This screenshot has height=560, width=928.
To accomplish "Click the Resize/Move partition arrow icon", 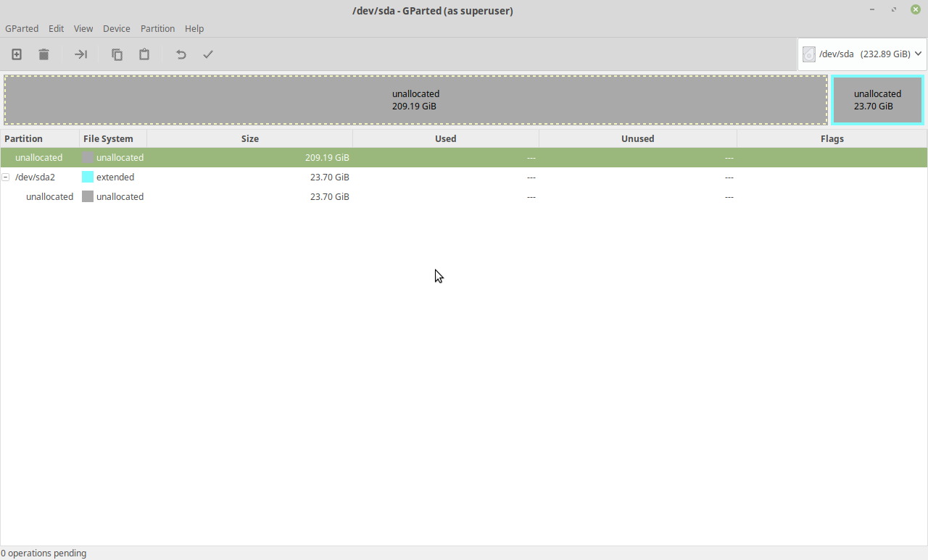I will click(80, 54).
